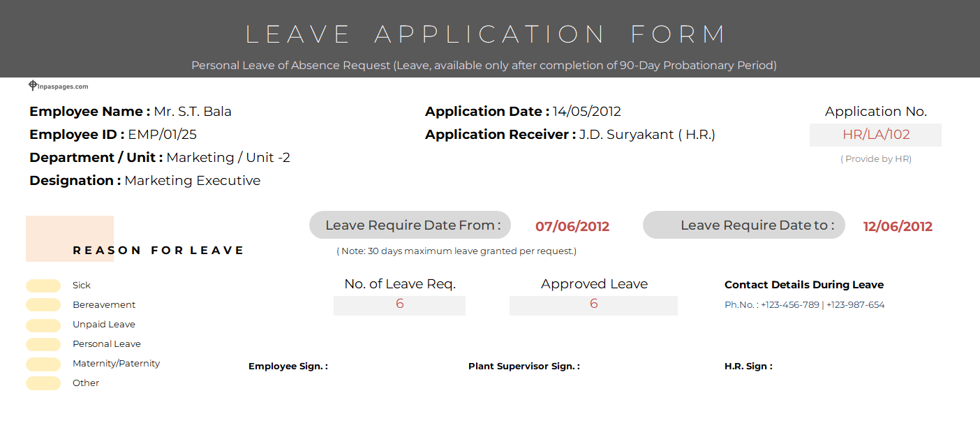Click the Leave Application Form title

point(487,34)
